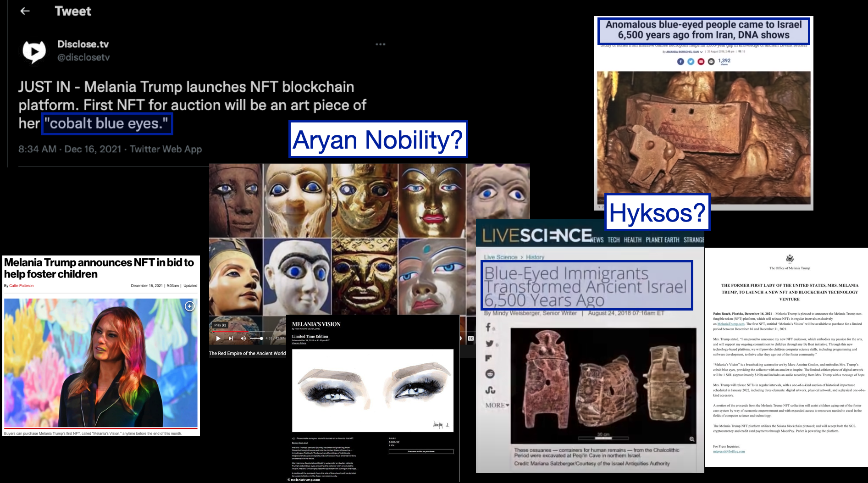Share LiveScience article on Twitter
This screenshot has height=483, width=868.
point(490,344)
